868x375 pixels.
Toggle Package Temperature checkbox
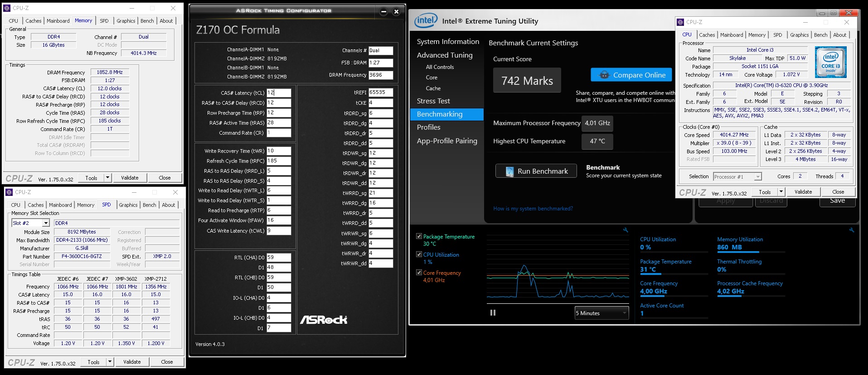click(419, 236)
